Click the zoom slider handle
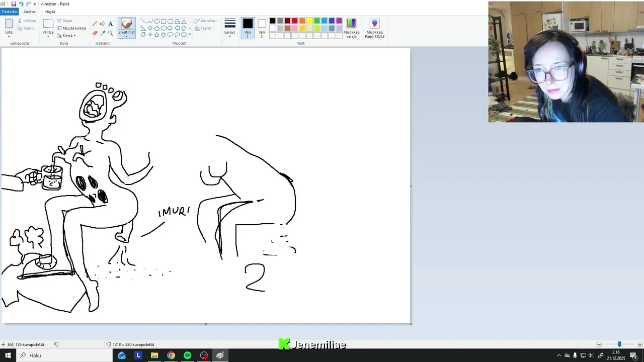The width and height of the screenshot is (644, 362). point(619,344)
